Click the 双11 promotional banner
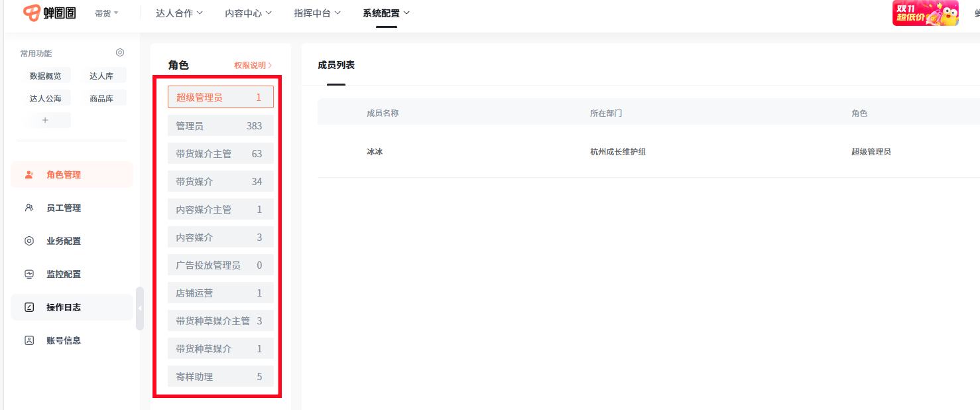 [925, 13]
